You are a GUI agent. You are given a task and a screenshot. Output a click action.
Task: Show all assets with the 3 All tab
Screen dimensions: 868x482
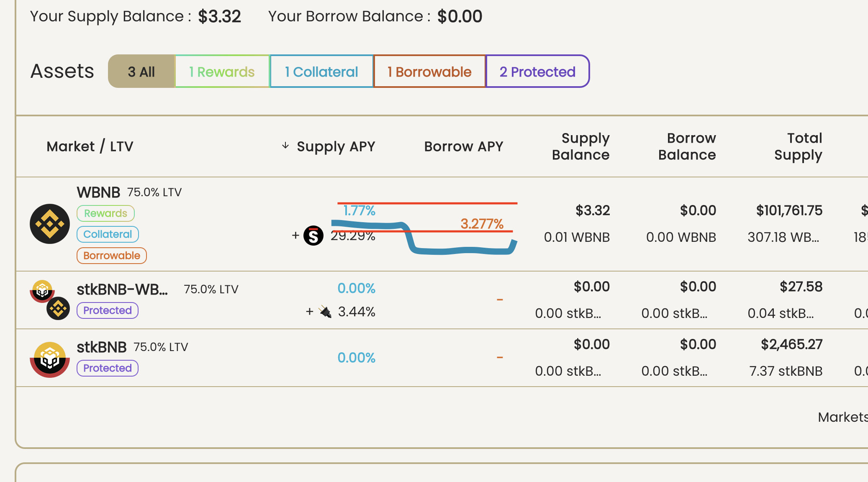(x=141, y=71)
